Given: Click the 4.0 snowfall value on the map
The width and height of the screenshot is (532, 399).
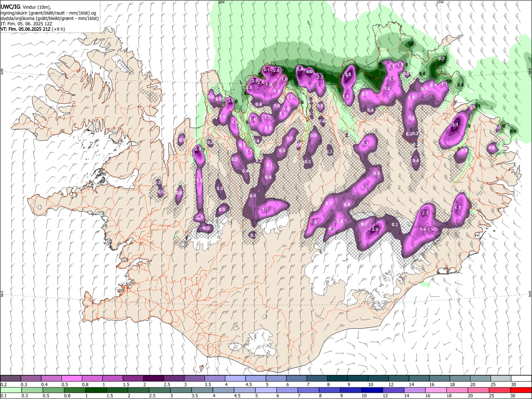Looking at the screenshot, I should (x=309, y=71).
